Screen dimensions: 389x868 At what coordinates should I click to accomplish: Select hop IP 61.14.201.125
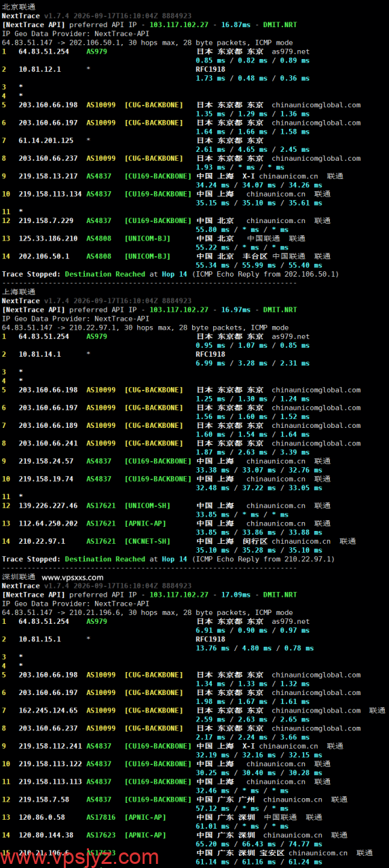pyautogui.click(x=46, y=140)
